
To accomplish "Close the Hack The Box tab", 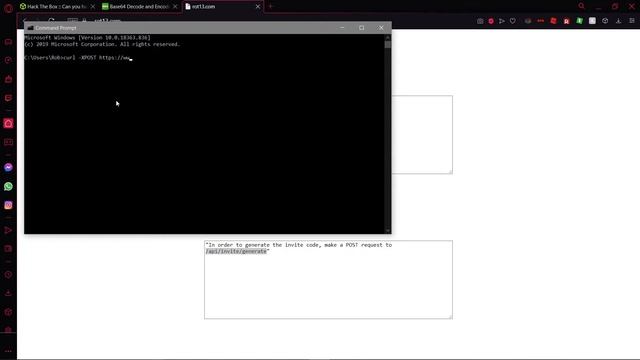I will point(93,7).
